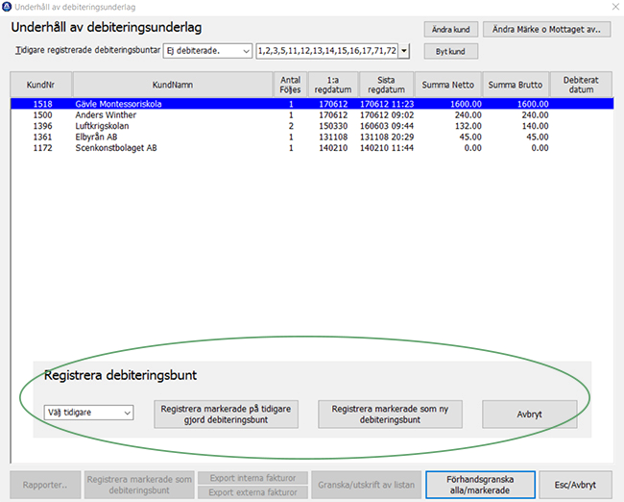Click Registrera markerade som ny debiteringsbunt
The width and height of the screenshot is (624, 502).
click(x=390, y=414)
